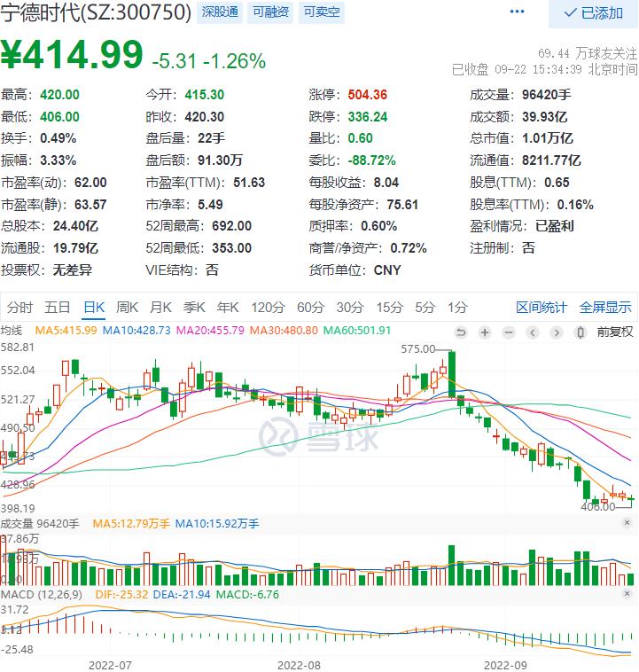
Task: Click the MACD (12,26,9) indicator label
Action: (41, 595)
